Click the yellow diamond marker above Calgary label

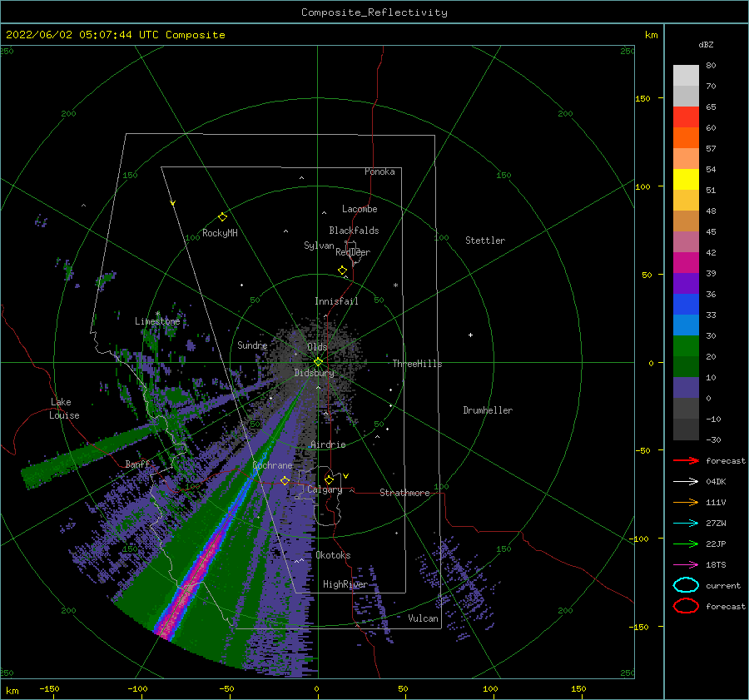click(x=329, y=479)
